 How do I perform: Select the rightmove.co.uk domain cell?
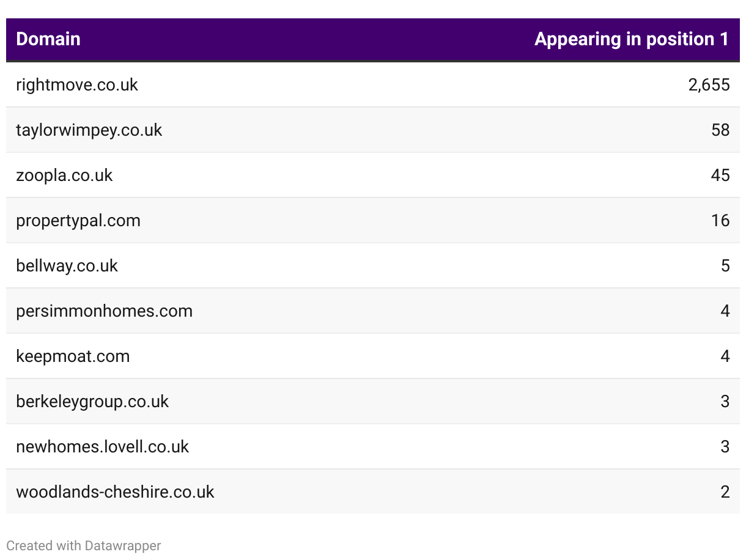coord(77,84)
